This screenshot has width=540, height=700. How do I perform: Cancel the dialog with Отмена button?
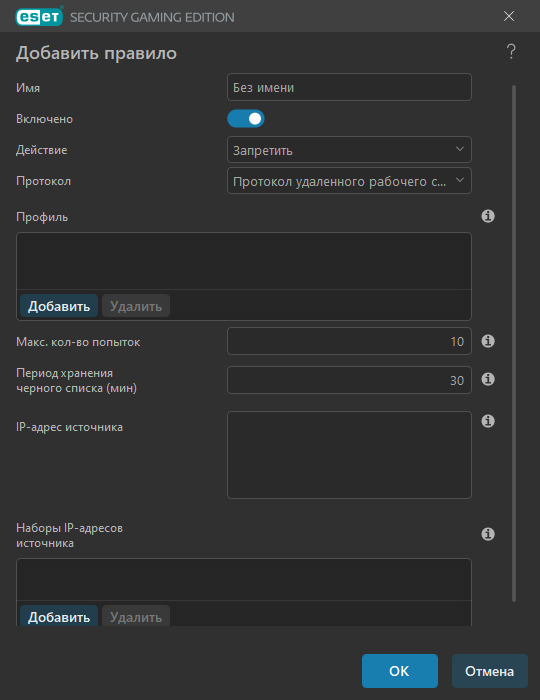(x=490, y=671)
